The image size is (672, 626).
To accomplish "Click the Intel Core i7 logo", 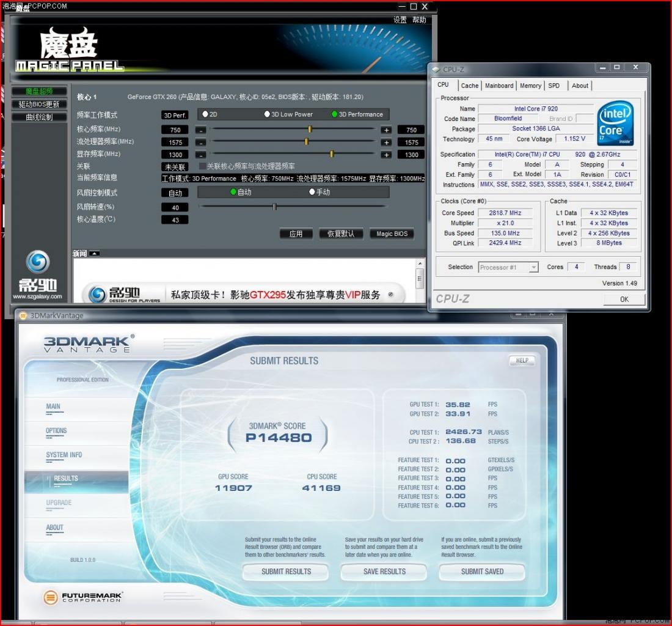I will [x=615, y=123].
